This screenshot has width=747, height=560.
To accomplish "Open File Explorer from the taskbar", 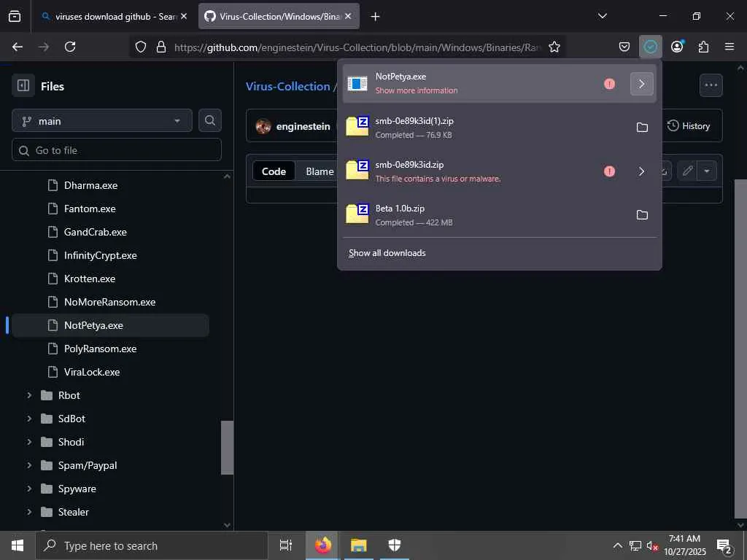I will pos(358,545).
